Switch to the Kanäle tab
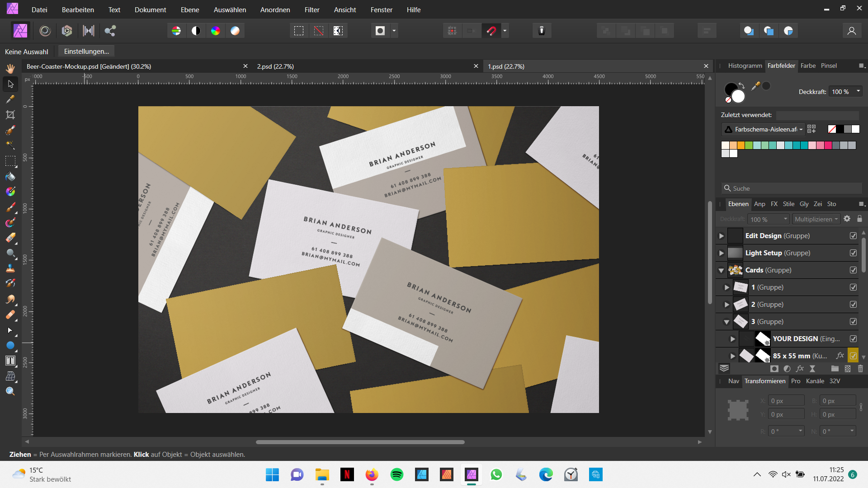 tap(816, 381)
